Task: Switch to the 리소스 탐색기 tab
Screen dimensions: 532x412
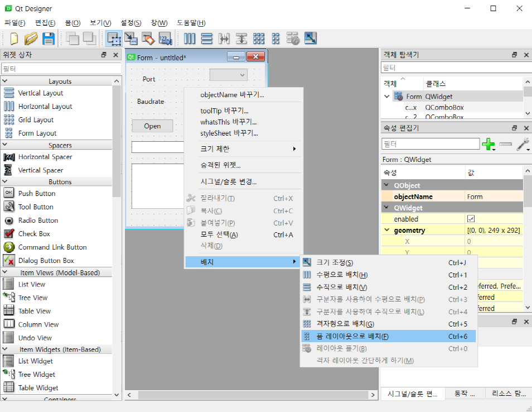Action: pos(508,394)
